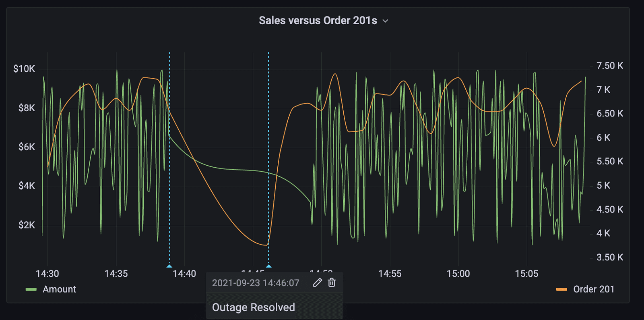Screen dimensions: 644x320
Task: Click the 15:00 time axis label
Action: [458, 274]
